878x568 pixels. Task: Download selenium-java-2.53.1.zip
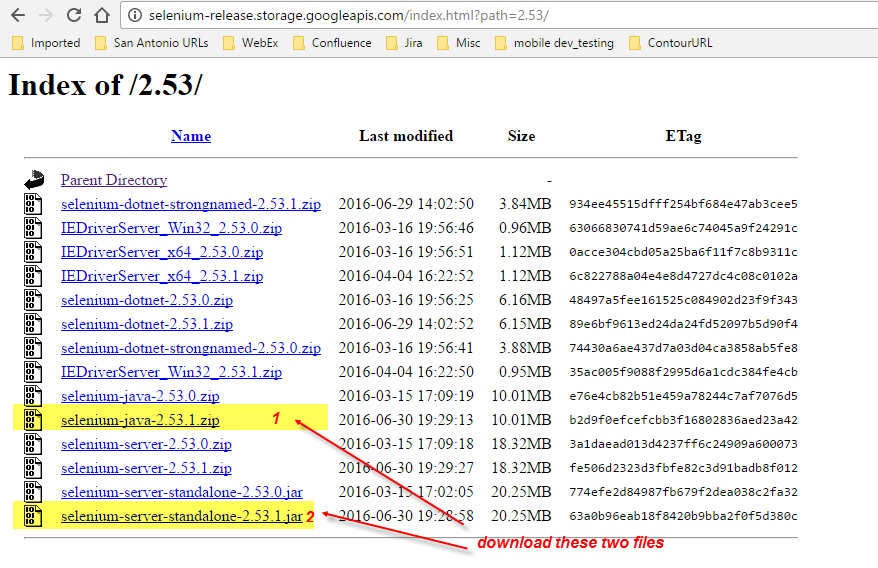pyautogui.click(x=140, y=420)
